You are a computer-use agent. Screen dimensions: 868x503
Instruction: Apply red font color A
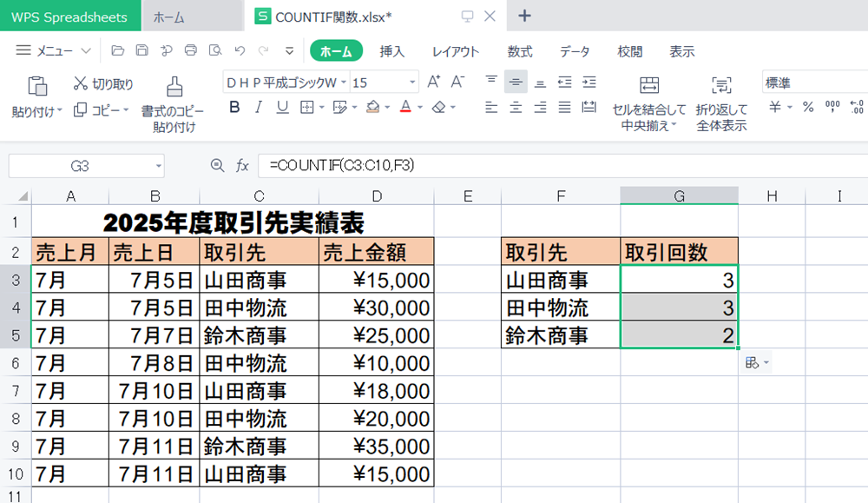pyautogui.click(x=405, y=107)
